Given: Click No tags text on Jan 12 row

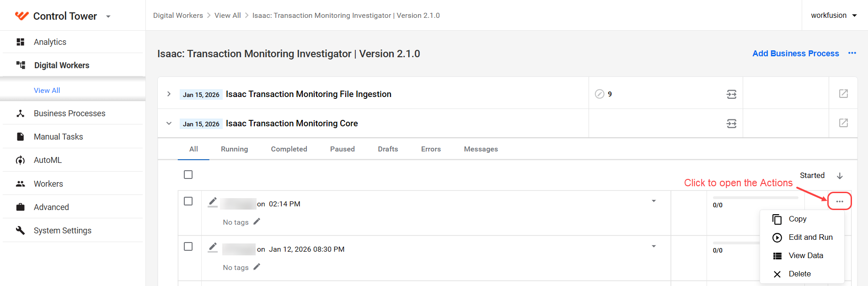Looking at the screenshot, I should pos(236,268).
